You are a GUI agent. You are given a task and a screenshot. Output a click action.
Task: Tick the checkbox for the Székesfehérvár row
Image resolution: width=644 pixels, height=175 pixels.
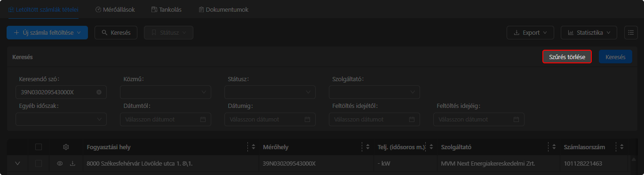coord(39,164)
